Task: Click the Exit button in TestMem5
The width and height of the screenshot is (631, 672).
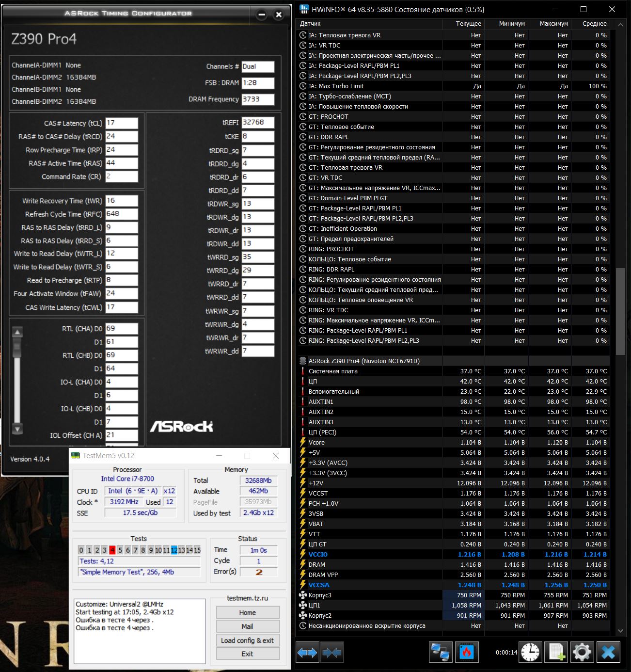Action: point(248,654)
